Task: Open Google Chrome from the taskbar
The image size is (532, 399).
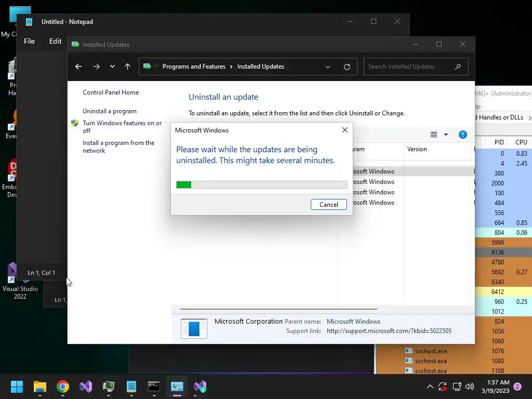Action: (63, 387)
